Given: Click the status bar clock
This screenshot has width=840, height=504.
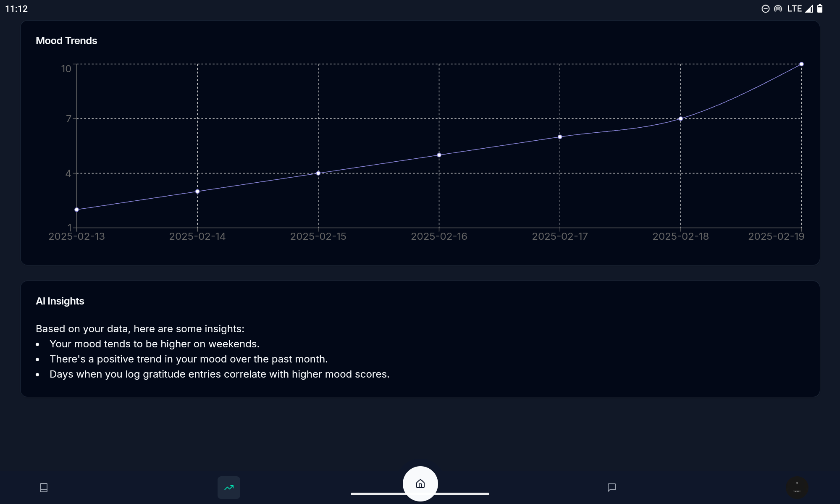Looking at the screenshot, I should tap(16, 9).
